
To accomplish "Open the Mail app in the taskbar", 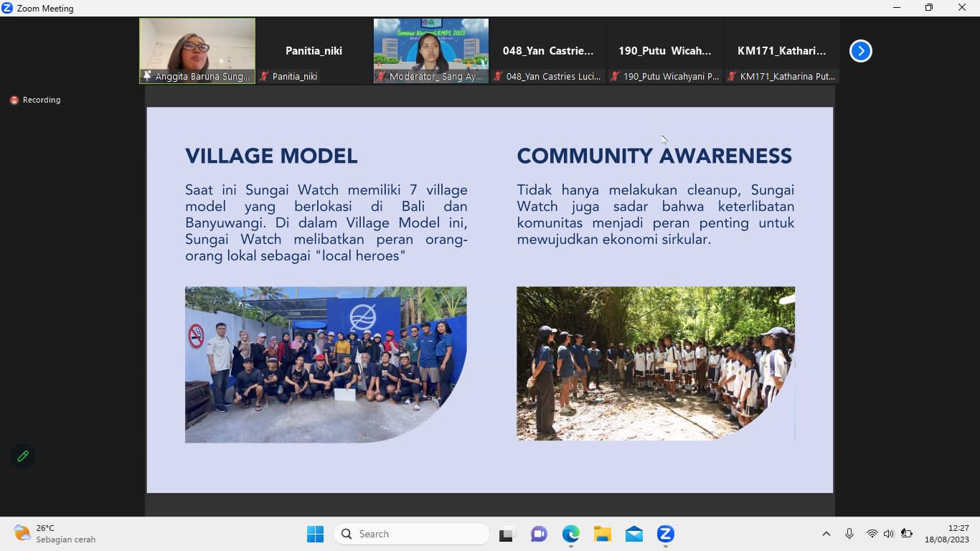I will [633, 534].
